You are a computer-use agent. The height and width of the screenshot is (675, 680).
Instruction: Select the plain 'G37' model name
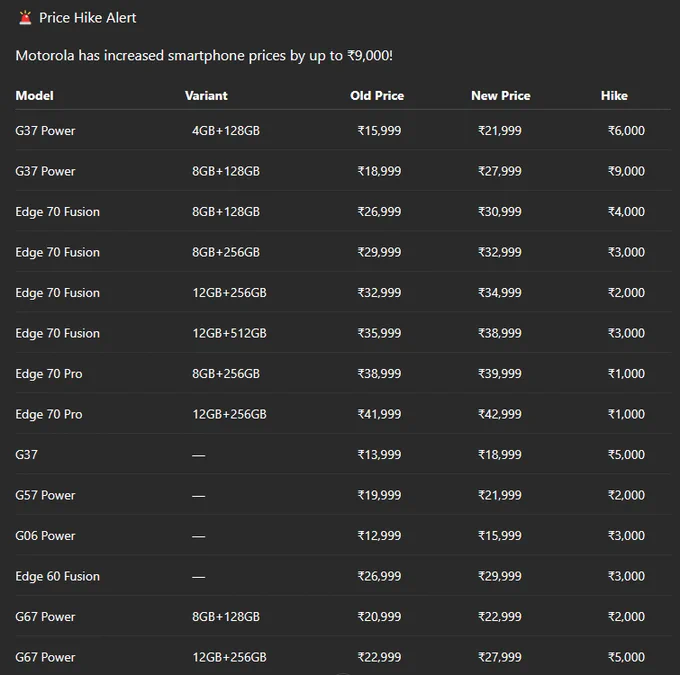[x=26, y=455]
